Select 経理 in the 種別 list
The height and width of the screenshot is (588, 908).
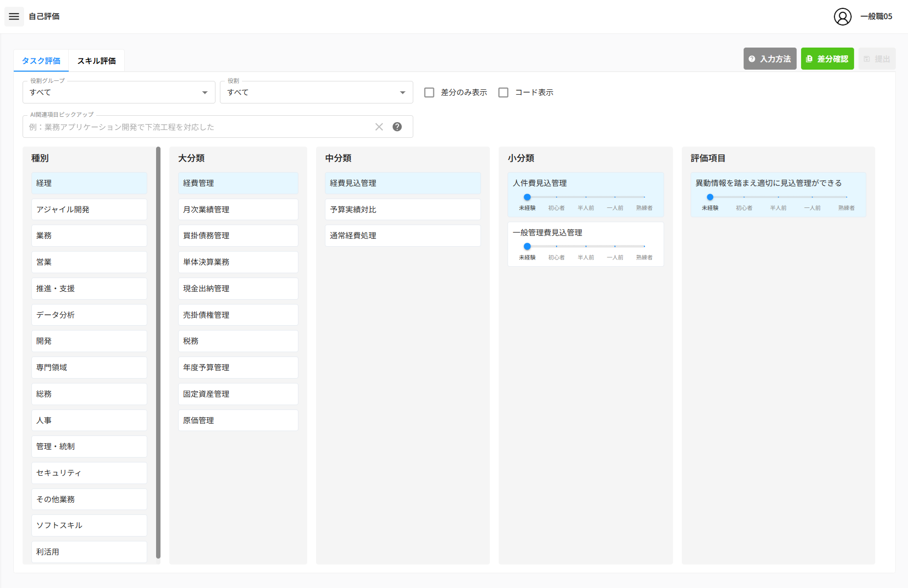coord(89,183)
